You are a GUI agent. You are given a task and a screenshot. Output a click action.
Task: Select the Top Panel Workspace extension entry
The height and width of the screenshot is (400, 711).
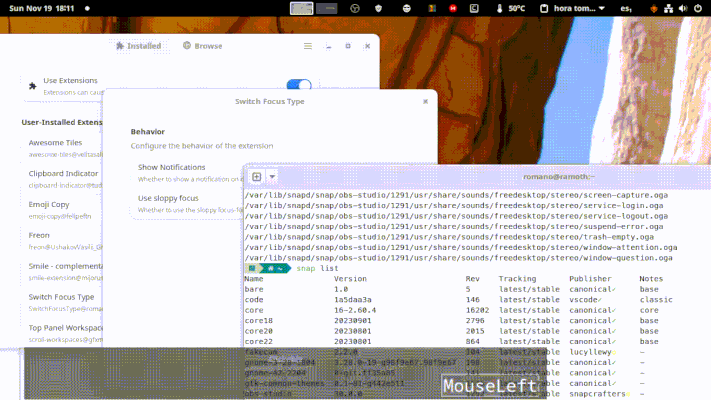[63, 333]
